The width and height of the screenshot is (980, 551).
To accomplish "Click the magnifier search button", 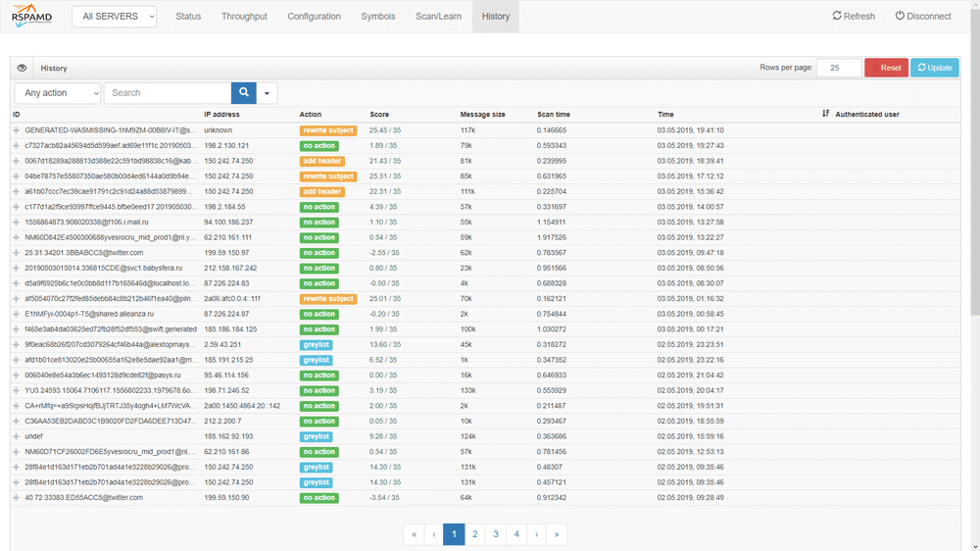I will click(x=244, y=93).
